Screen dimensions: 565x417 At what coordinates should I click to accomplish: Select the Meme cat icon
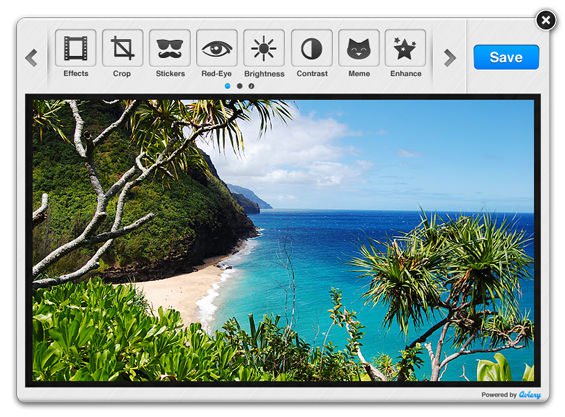coord(359,48)
